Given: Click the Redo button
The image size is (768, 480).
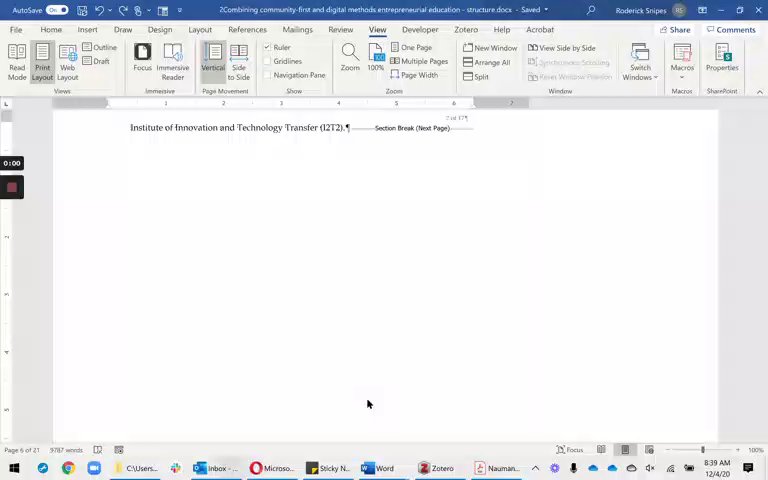Looking at the screenshot, I should 123,10.
